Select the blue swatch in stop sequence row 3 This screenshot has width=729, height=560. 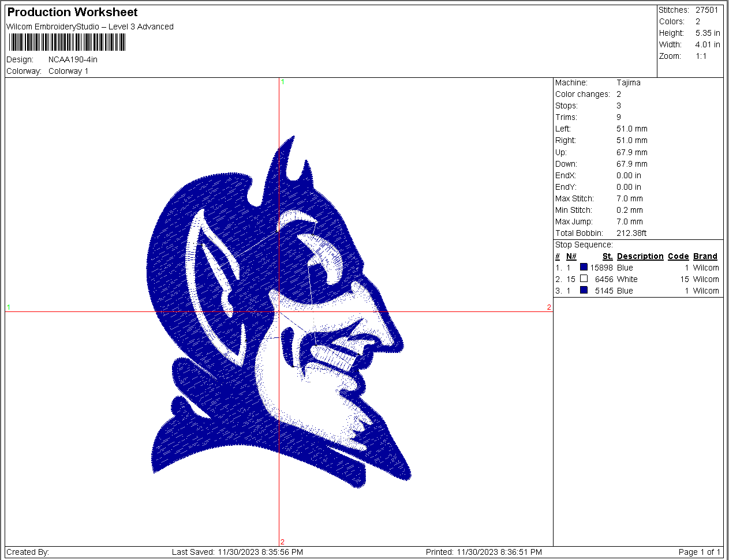coord(584,290)
